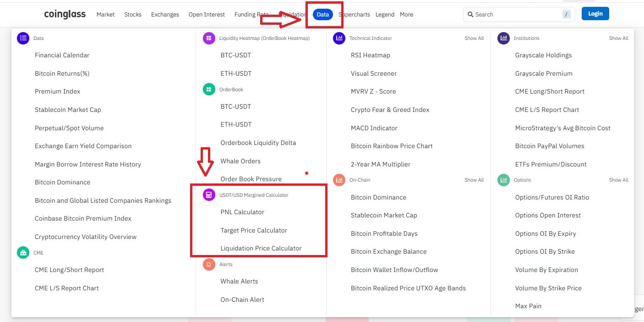
Task: Click the Institutions dark chart icon
Action: click(503, 39)
